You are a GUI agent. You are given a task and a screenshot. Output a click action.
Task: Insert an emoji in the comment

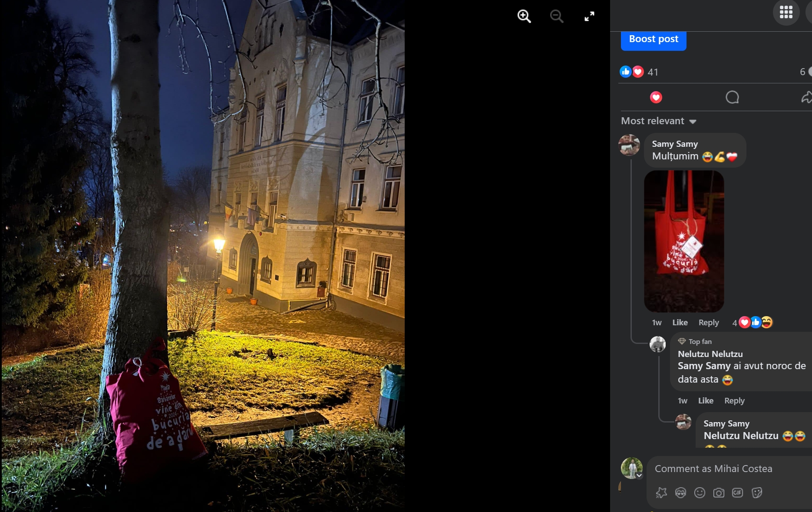point(700,492)
